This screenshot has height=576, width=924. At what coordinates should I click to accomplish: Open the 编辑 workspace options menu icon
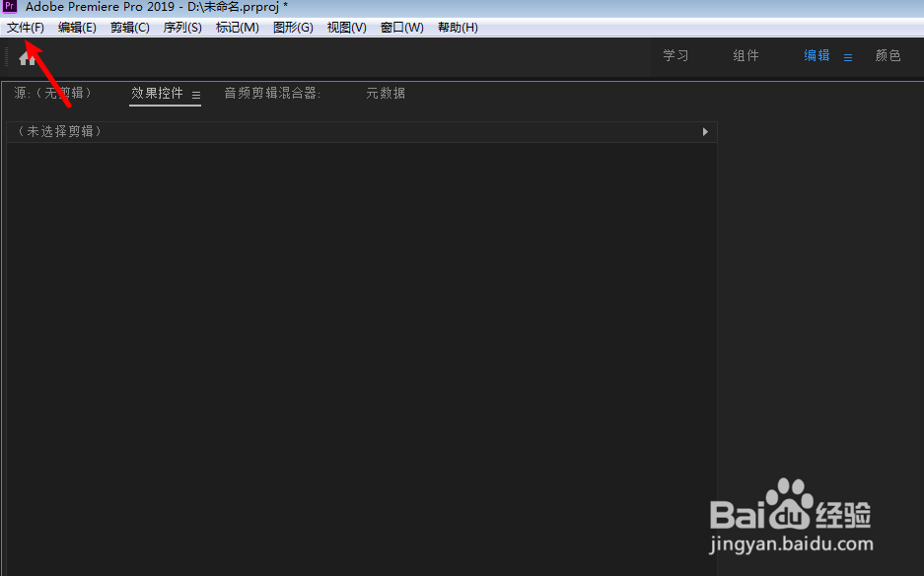click(848, 58)
